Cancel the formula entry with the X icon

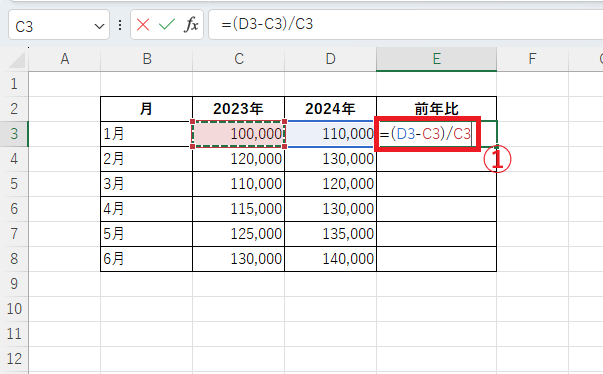click(x=143, y=25)
